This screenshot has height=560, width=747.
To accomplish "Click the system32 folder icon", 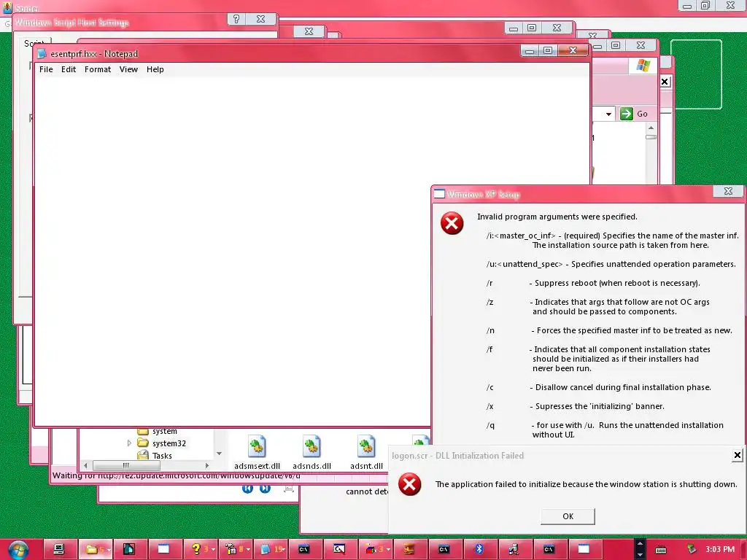I will 143,443.
